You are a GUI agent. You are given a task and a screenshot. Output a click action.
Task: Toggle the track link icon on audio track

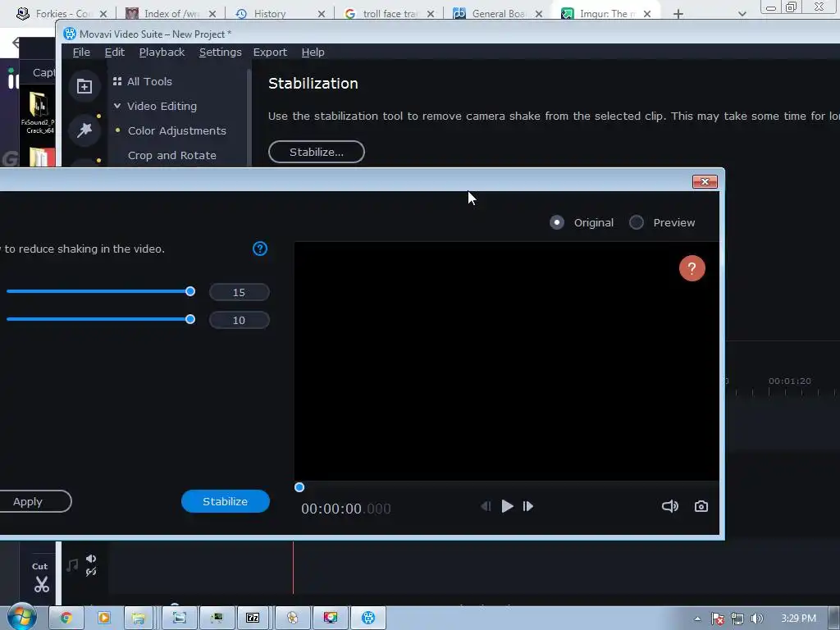pos(91,572)
